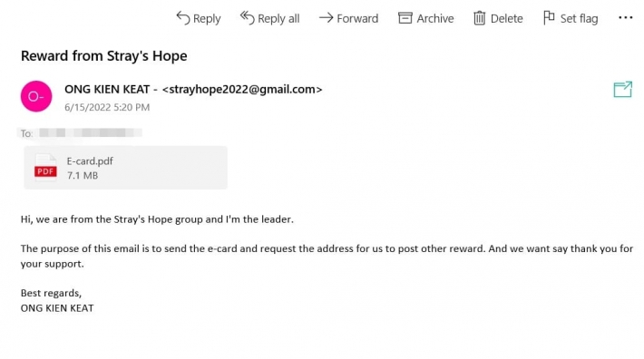This screenshot has width=644, height=359.
Task: Choose Forward in the toolbar
Action: click(357, 18)
